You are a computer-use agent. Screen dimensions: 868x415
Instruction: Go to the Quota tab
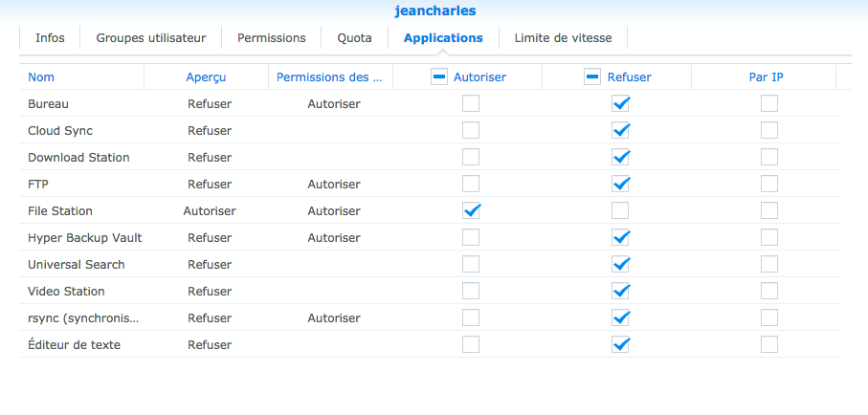point(354,38)
